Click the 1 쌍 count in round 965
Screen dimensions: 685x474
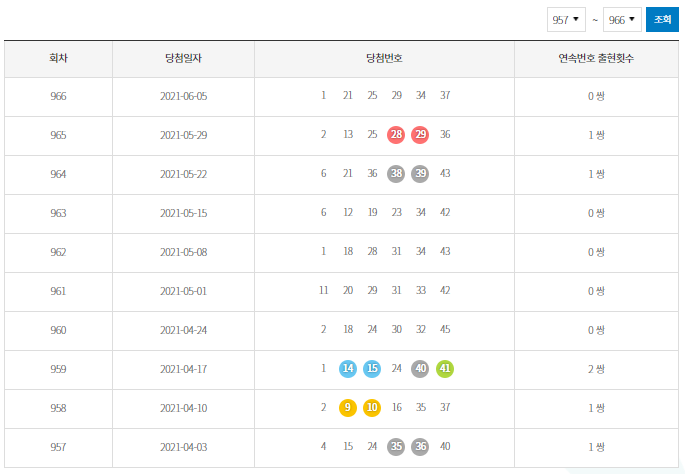(596, 135)
